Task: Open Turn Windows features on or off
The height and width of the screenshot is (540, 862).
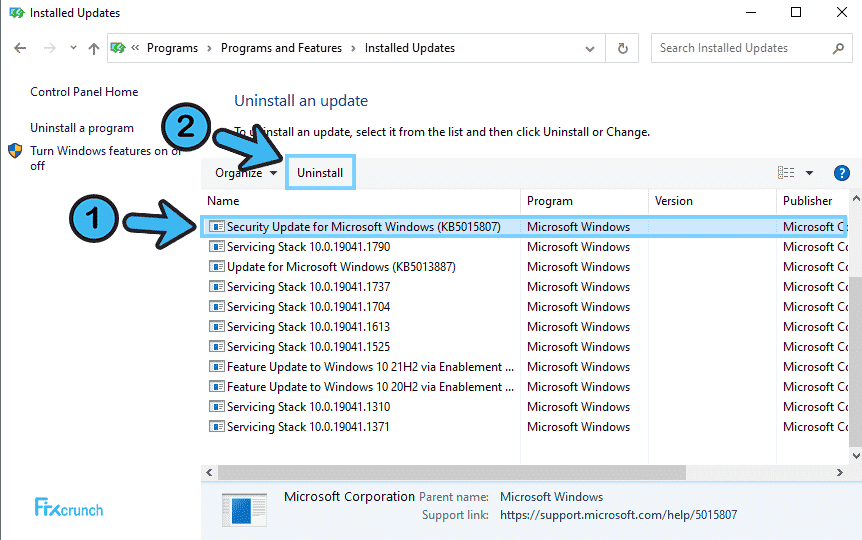Action: tap(106, 158)
